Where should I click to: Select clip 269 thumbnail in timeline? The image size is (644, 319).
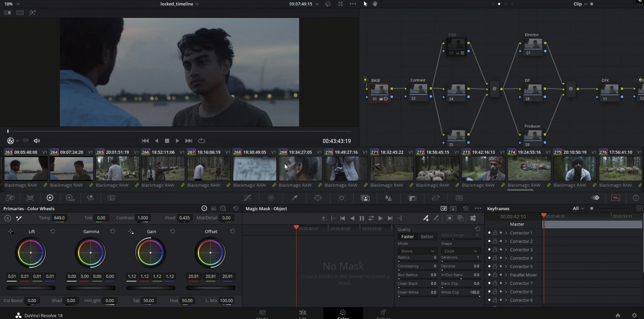click(x=300, y=168)
